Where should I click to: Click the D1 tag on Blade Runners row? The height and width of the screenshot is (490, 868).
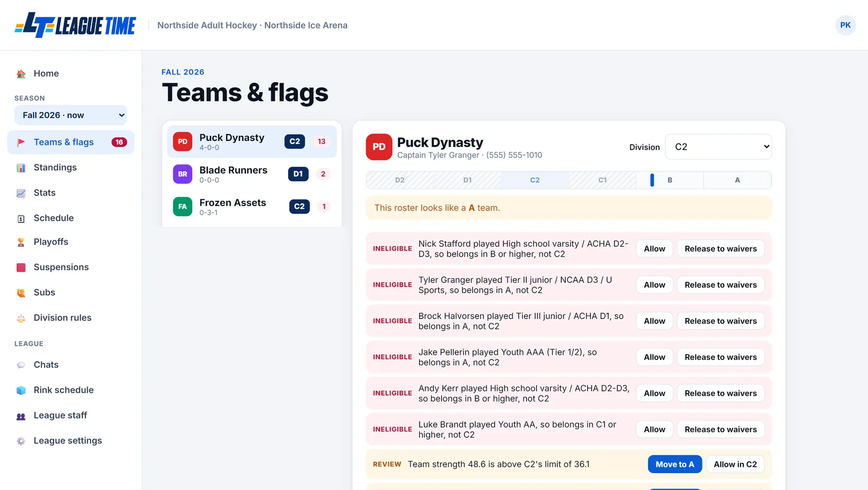[x=298, y=174]
